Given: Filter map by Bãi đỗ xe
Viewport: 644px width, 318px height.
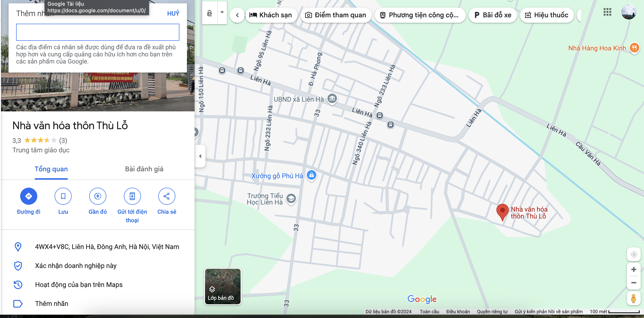Looking at the screenshot, I should [x=493, y=15].
